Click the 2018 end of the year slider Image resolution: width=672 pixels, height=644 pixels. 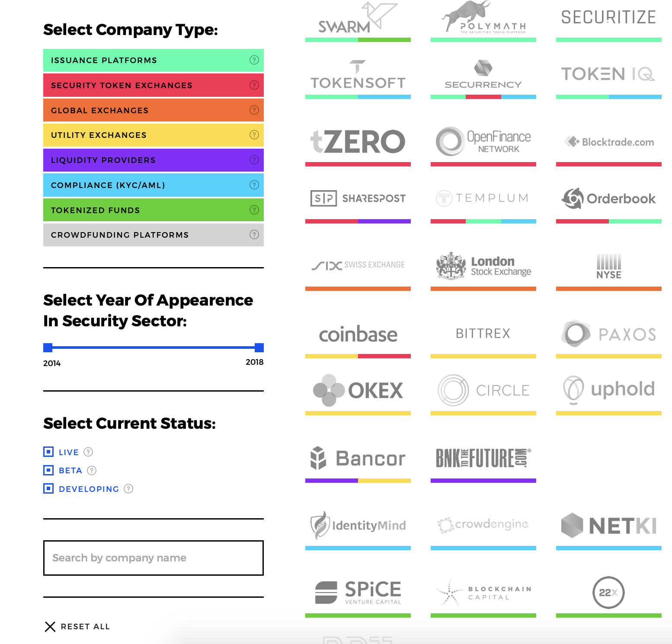[258, 347]
